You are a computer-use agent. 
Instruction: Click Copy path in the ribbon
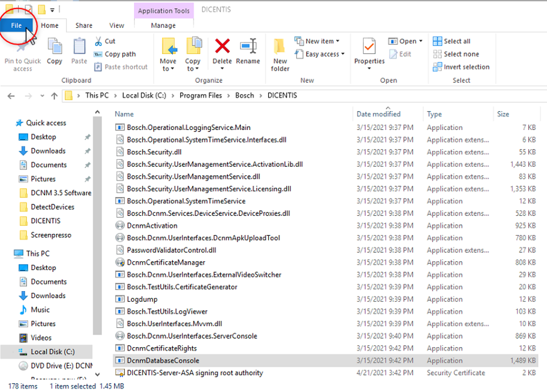115,54
